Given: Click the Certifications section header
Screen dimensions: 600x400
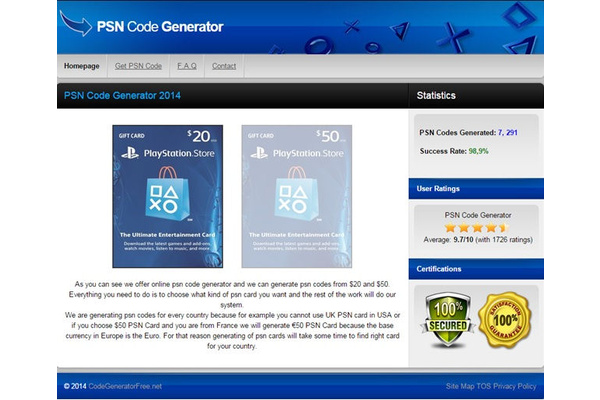Looking at the screenshot, I should coord(476,269).
